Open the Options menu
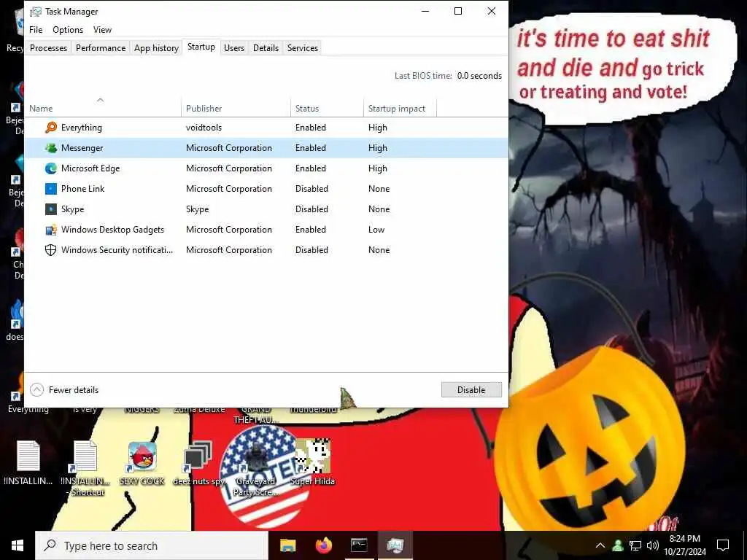Viewport: 747px width, 560px height. pos(68,29)
